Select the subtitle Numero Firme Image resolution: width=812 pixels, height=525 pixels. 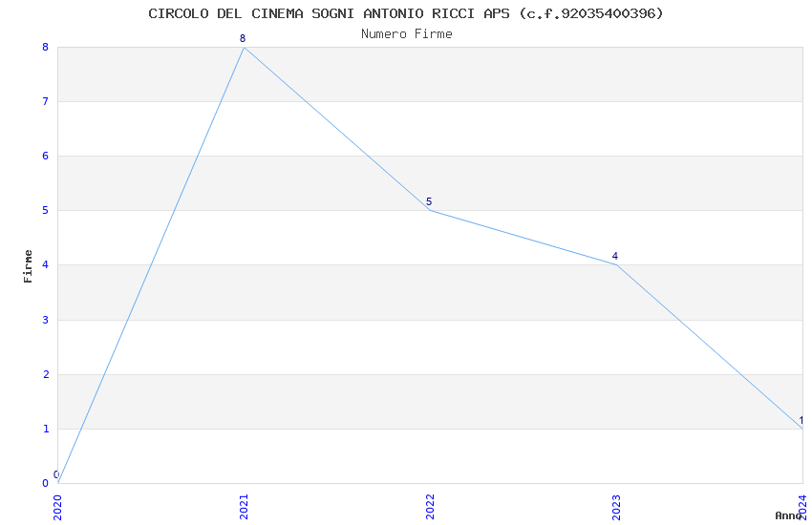pos(407,34)
